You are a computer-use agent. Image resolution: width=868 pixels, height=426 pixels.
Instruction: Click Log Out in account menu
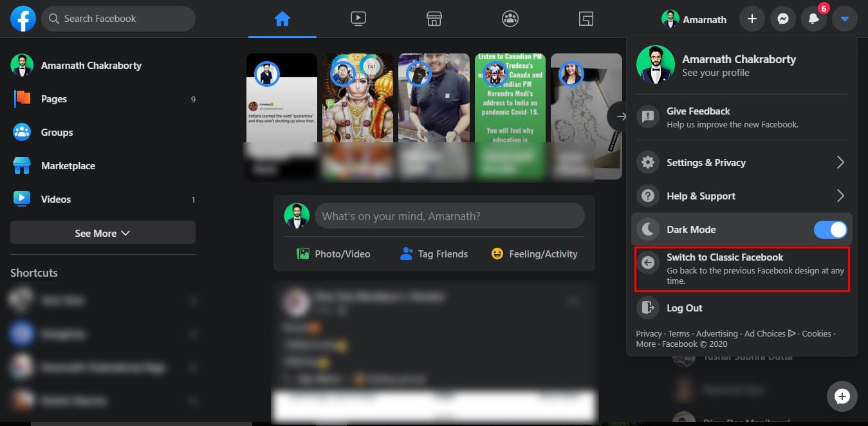(741, 308)
